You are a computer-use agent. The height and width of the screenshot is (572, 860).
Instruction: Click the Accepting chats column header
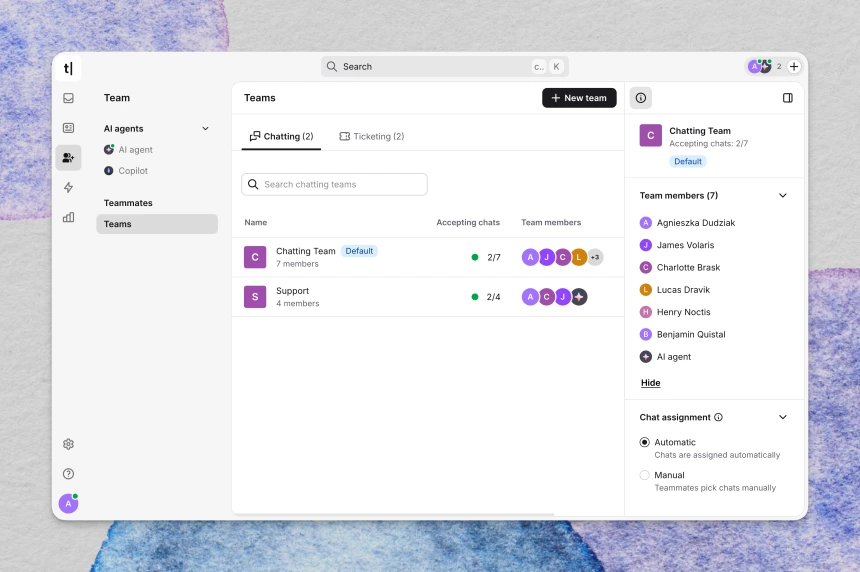coord(468,223)
